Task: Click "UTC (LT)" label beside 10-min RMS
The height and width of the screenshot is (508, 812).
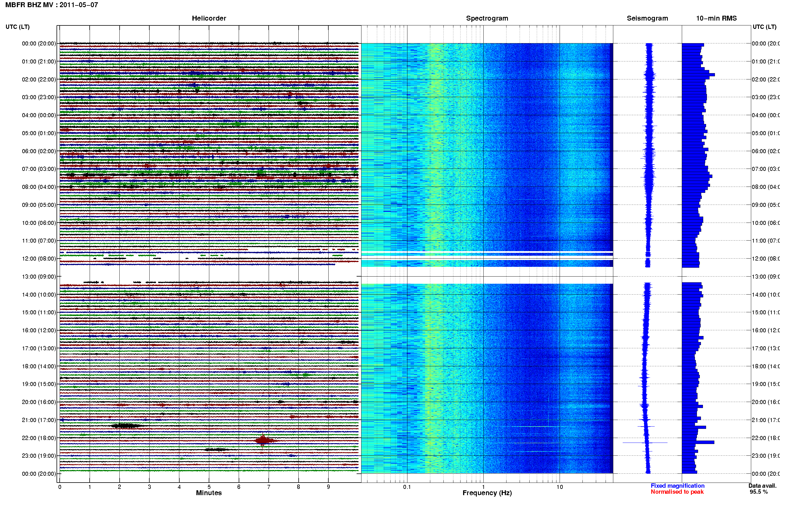Action: pyautogui.click(x=764, y=27)
